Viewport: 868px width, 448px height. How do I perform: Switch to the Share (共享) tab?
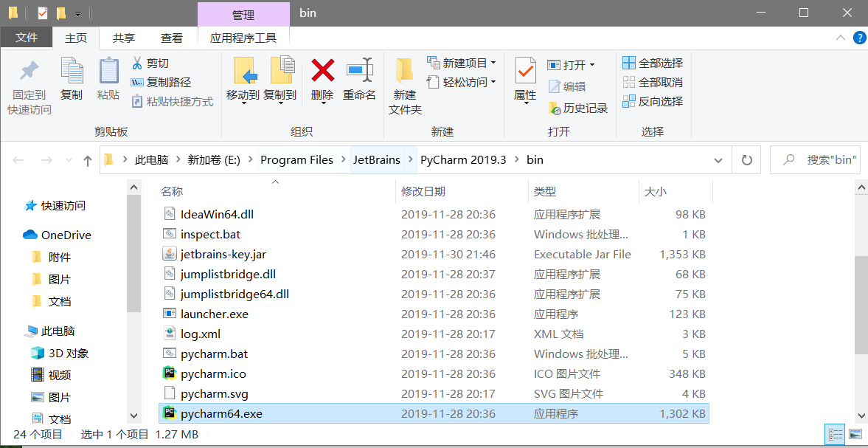pos(124,38)
